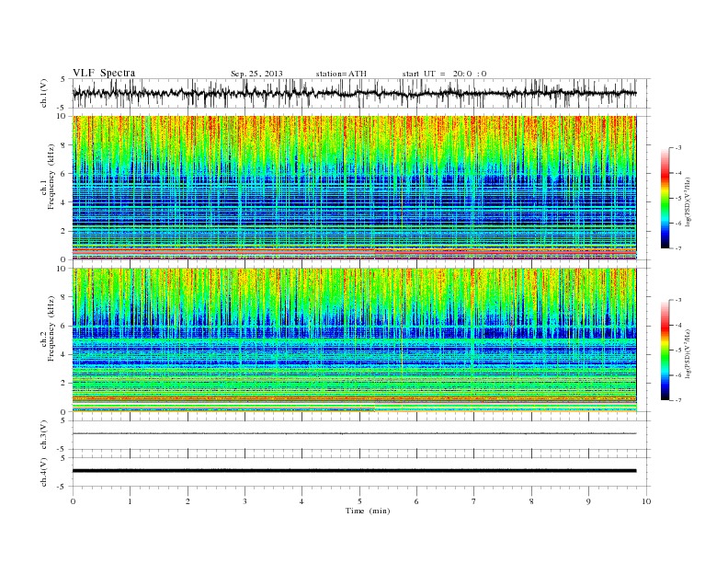728x563 pixels.
Task: Click the "4" kHz tick of ch.1 spectrogram
Action: 63,202
